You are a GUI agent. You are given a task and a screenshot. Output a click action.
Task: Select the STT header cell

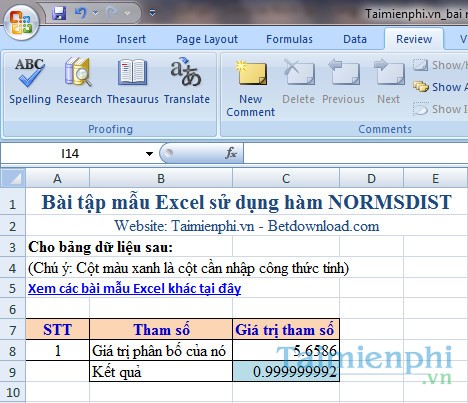click(57, 330)
